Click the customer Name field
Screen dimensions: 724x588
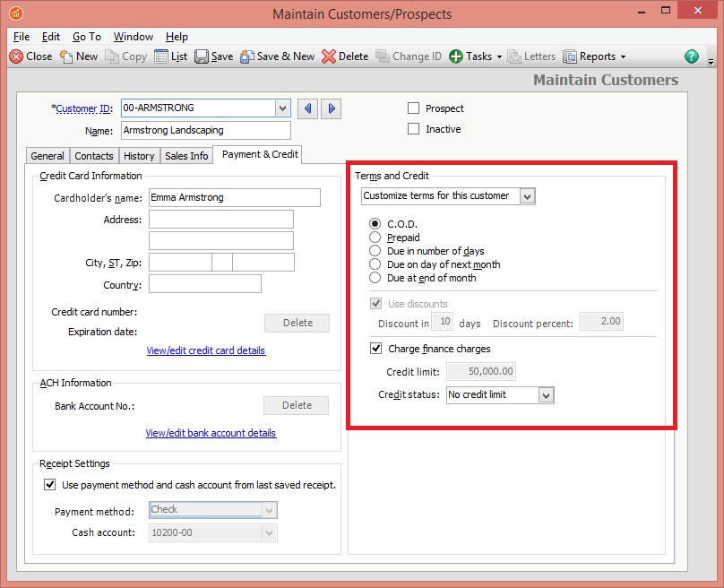coord(206,130)
